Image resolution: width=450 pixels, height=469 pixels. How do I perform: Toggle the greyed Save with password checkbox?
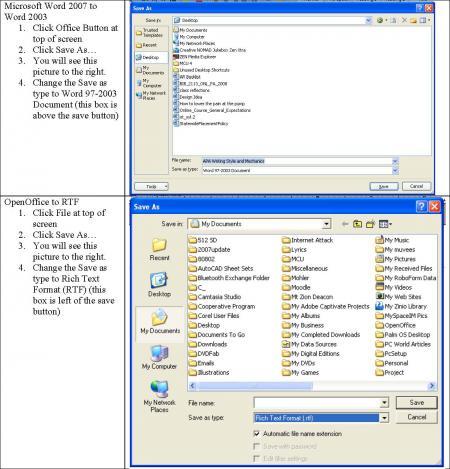pos(256,446)
